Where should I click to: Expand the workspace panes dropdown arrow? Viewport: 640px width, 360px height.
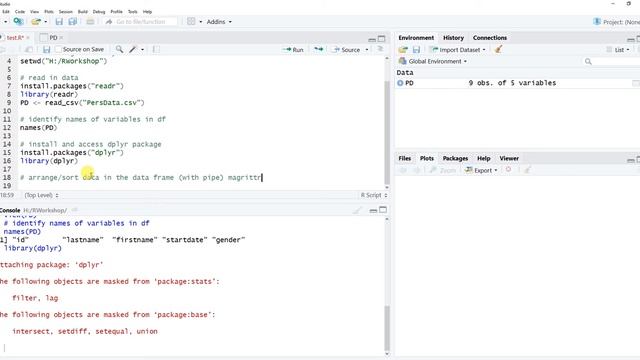pos(200,22)
